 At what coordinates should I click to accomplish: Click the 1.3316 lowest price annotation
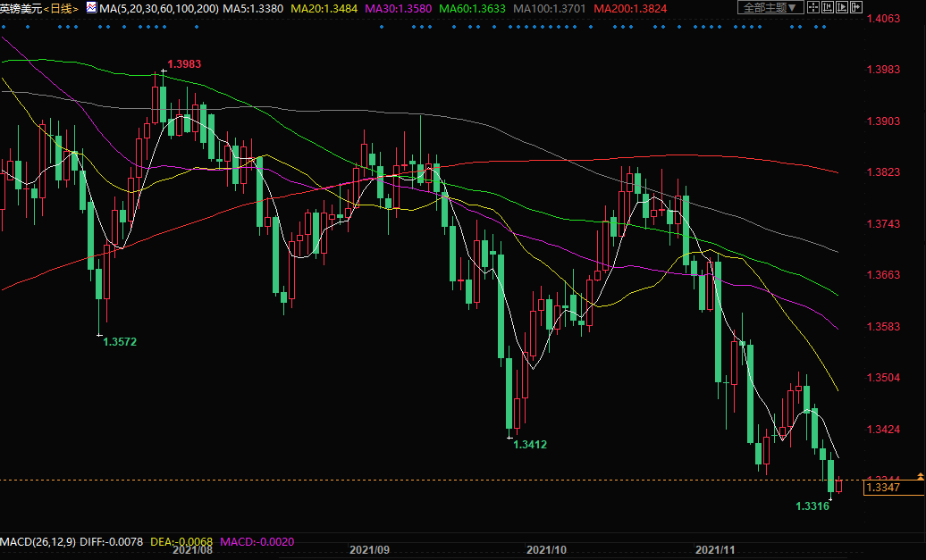[812, 506]
